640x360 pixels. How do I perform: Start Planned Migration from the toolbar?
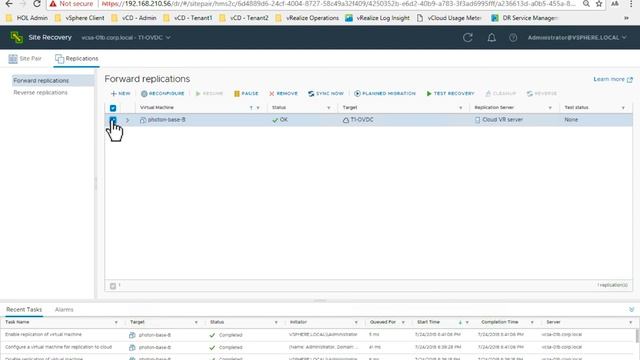pos(384,93)
